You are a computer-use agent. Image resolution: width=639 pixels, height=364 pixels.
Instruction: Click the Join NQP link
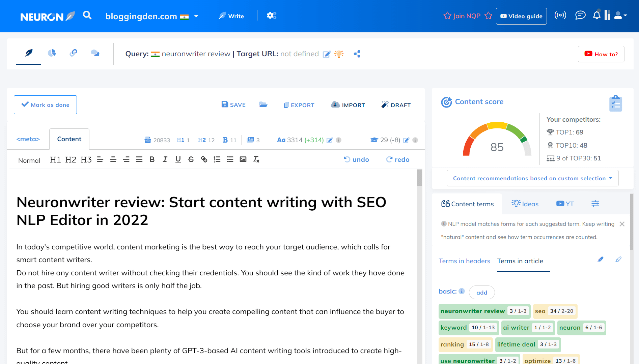coord(468,16)
